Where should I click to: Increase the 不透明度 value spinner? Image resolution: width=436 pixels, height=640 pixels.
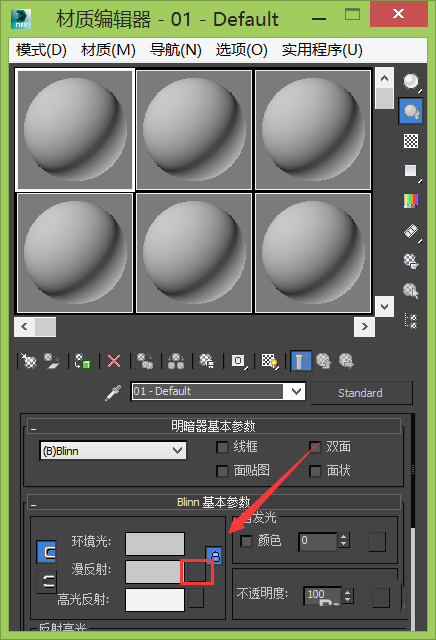(347, 593)
